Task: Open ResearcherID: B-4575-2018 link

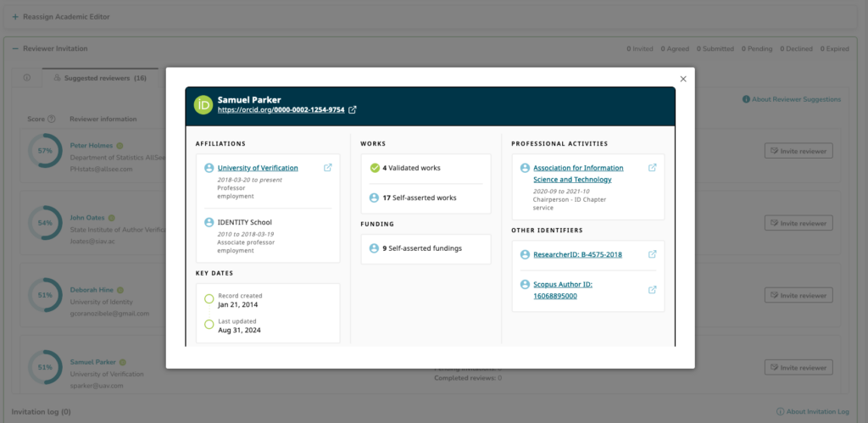Action: 577,254
